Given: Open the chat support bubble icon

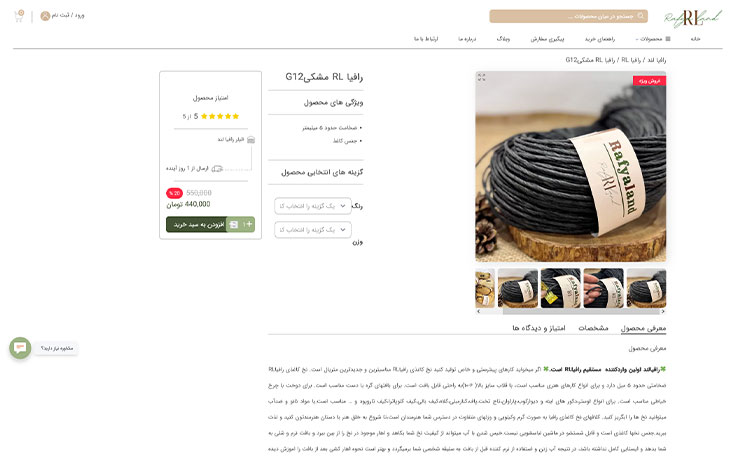Looking at the screenshot, I should pyautogui.click(x=20, y=348).
